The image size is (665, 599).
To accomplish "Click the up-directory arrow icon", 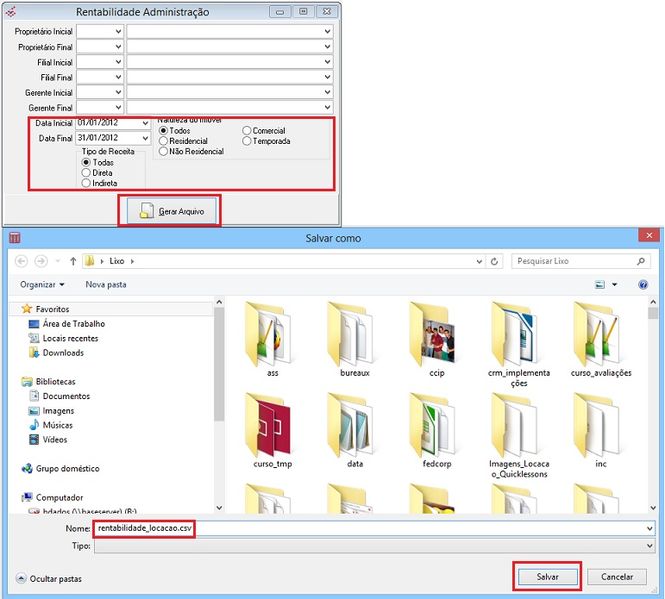I will (x=73, y=261).
